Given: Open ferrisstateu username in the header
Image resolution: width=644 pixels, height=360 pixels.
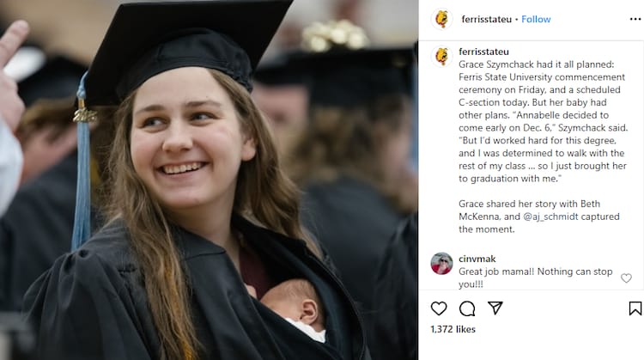Looking at the screenshot, I should pyautogui.click(x=487, y=19).
